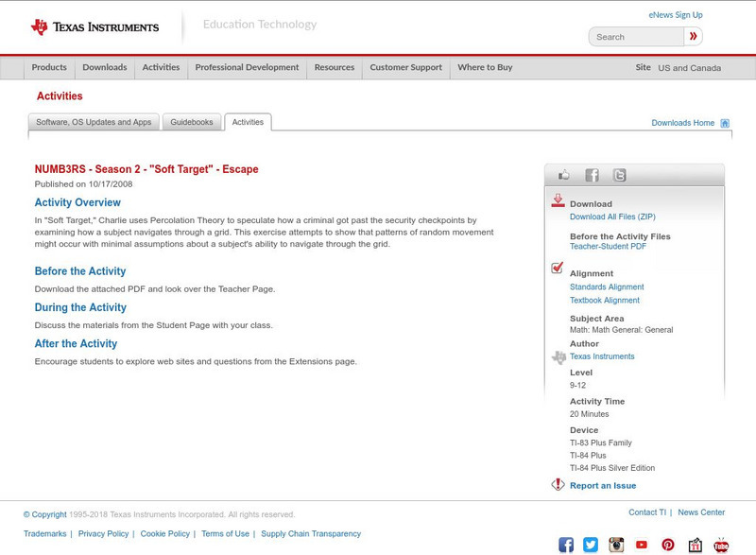This screenshot has width=756, height=555.
Task: Click the TI-83 Plus Family device
Action: [601, 443]
